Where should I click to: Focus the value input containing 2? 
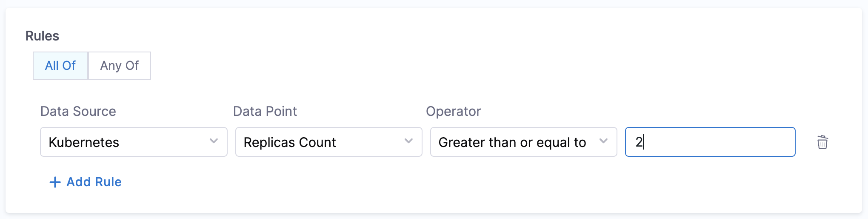point(710,142)
